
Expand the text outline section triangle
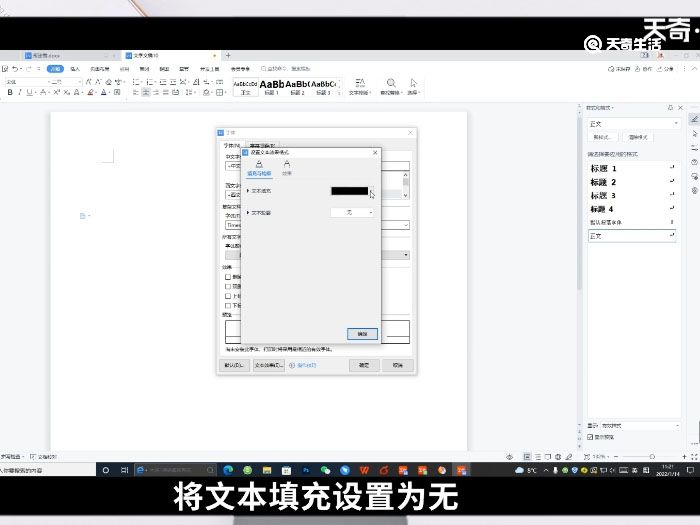[x=248, y=212]
